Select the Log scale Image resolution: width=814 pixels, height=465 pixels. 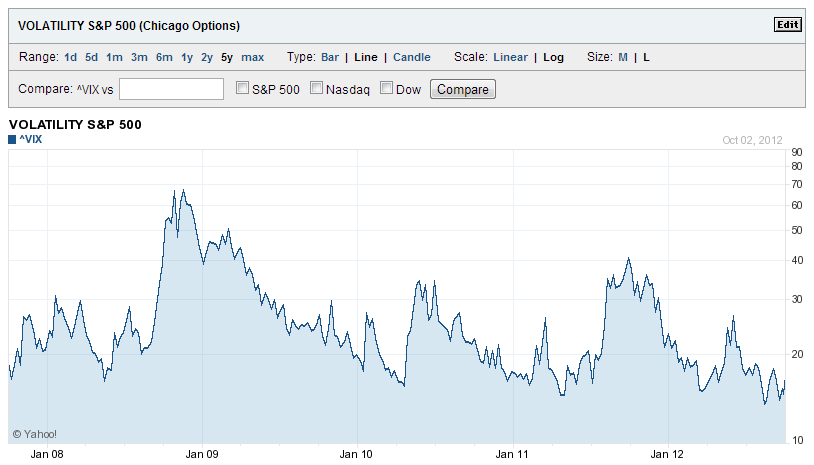pyautogui.click(x=553, y=57)
